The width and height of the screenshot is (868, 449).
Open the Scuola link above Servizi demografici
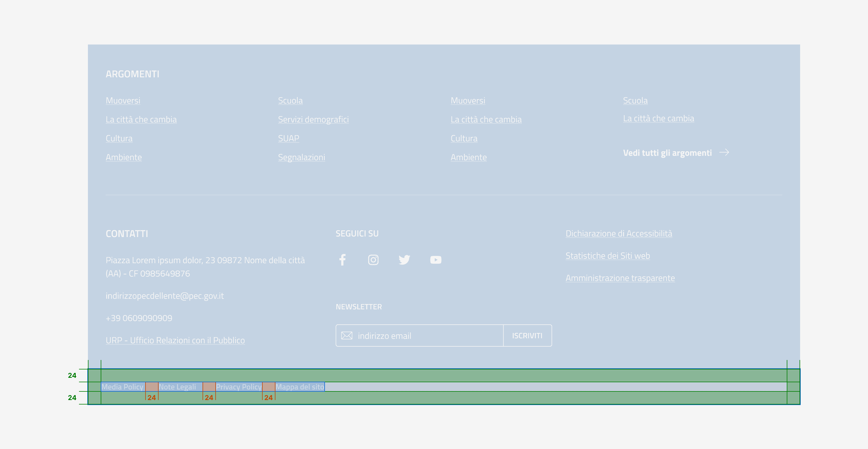(x=290, y=101)
